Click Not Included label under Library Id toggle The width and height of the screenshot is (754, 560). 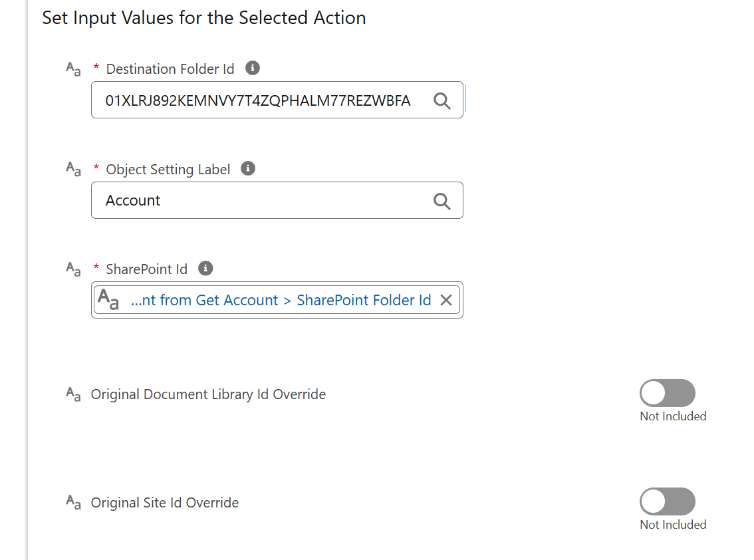tap(673, 416)
